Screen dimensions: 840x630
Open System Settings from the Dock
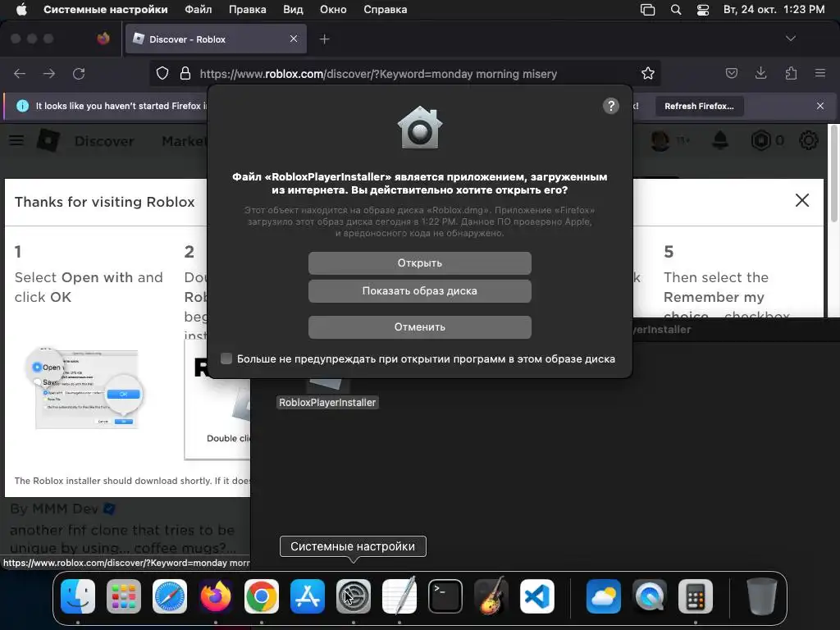coord(354,596)
